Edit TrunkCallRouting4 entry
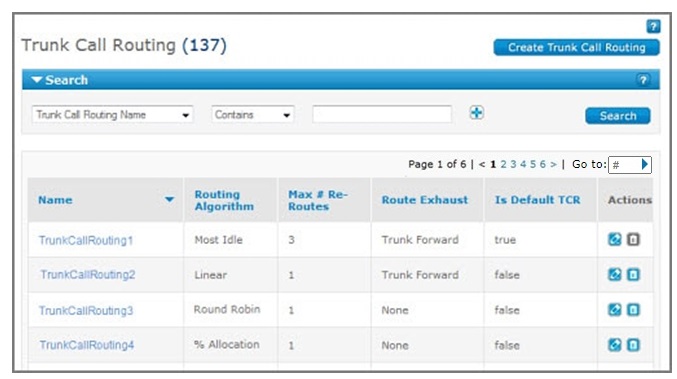 click(x=614, y=344)
